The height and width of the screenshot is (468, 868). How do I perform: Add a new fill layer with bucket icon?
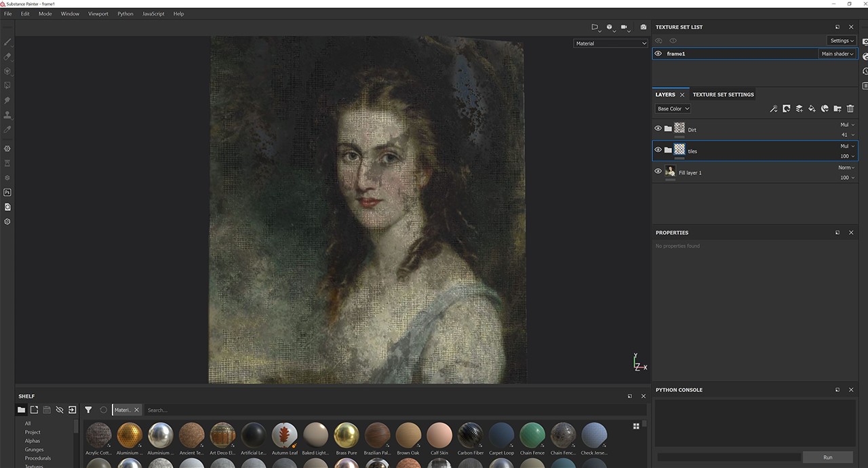click(x=812, y=109)
